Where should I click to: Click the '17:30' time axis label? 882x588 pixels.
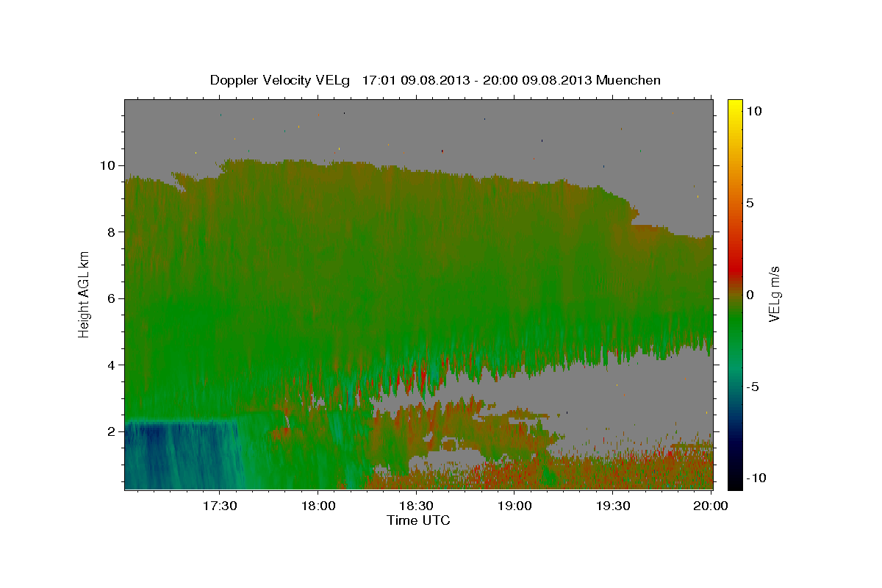click(x=219, y=506)
